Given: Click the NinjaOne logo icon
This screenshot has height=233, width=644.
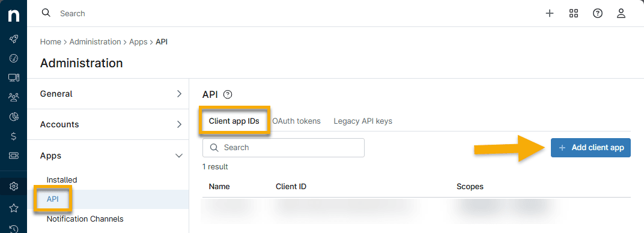Looking at the screenshot, I should point(14,16).
